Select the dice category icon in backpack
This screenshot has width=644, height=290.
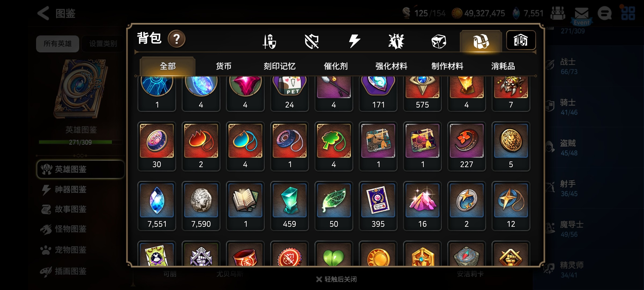439,42
